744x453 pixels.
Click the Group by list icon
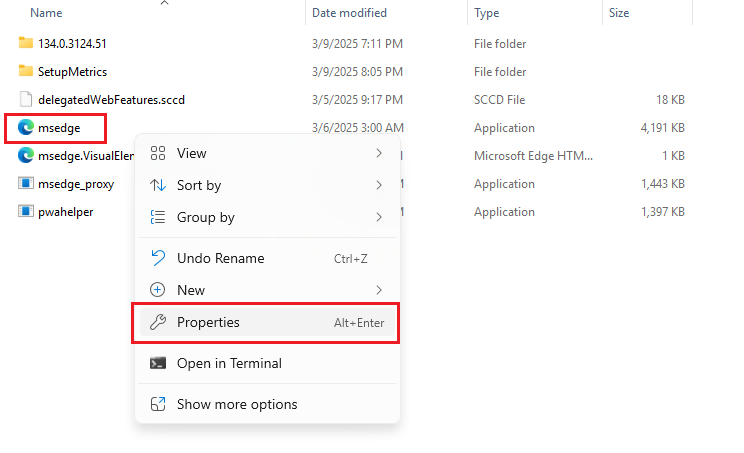click(158, 217)
